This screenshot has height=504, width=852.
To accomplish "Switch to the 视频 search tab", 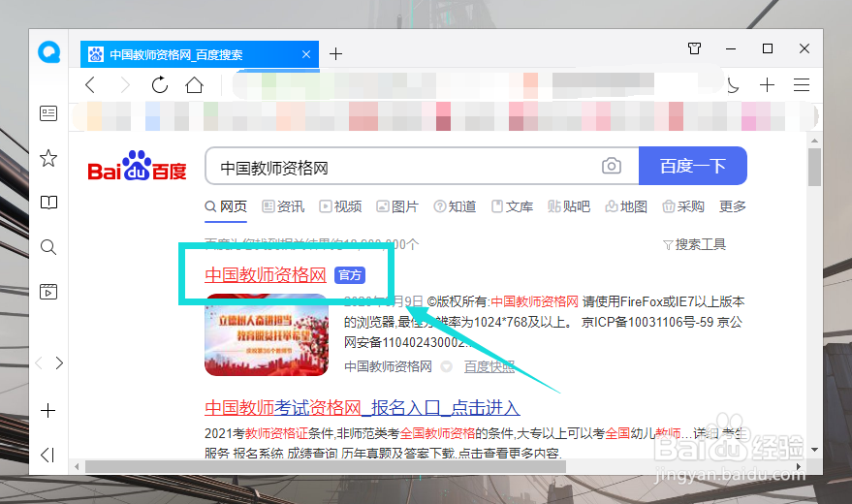I will coord(340,206).
